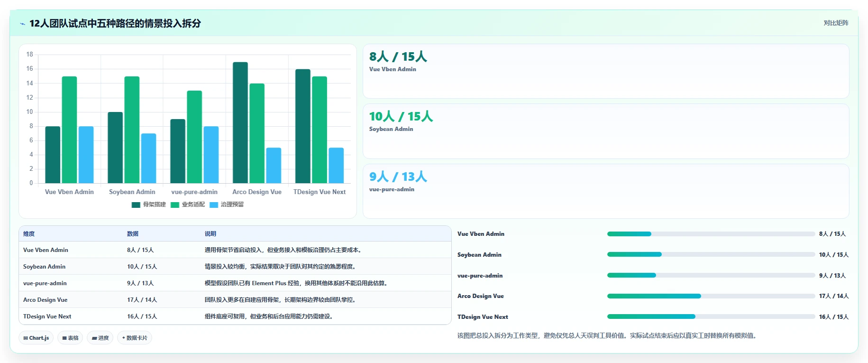Click the table cell reading 9人 / 13人
This screenshot has height=363, width=868.
140,283
